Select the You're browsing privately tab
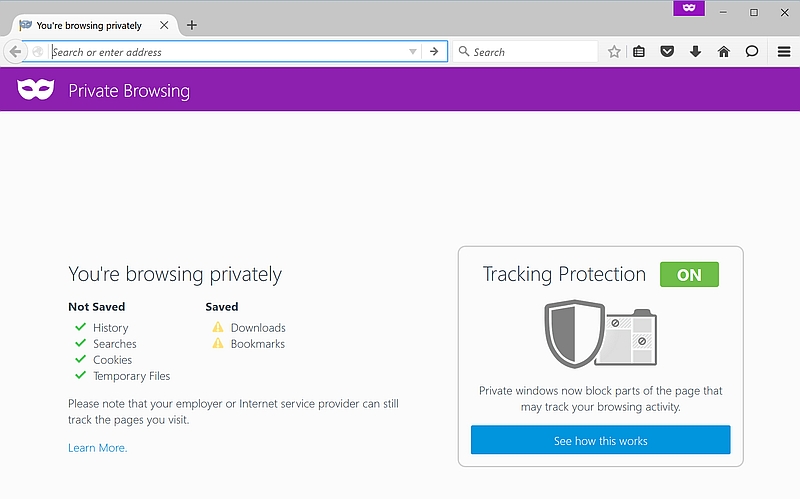 89,26
